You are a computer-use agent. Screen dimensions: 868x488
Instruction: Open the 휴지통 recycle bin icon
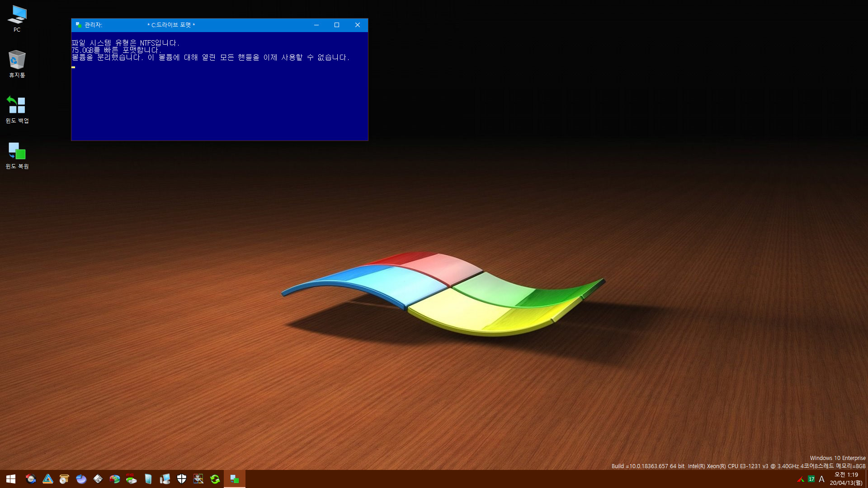[17, 64]
